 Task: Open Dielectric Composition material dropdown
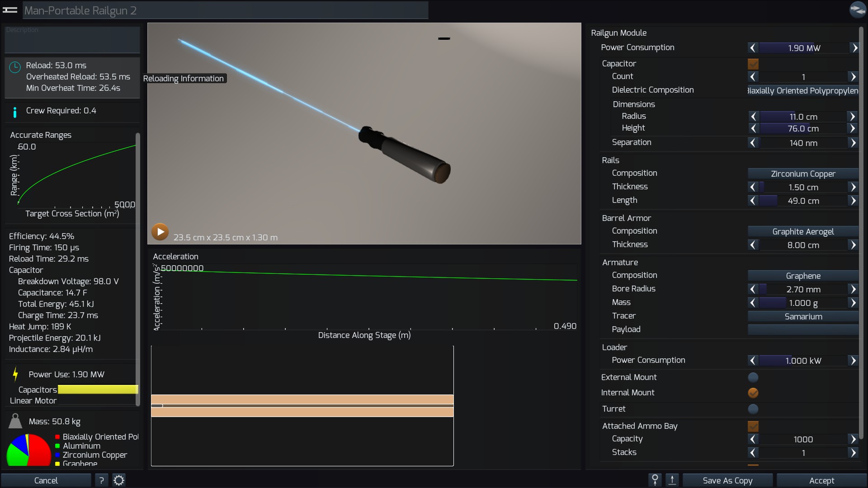click(x=803, y=90)
